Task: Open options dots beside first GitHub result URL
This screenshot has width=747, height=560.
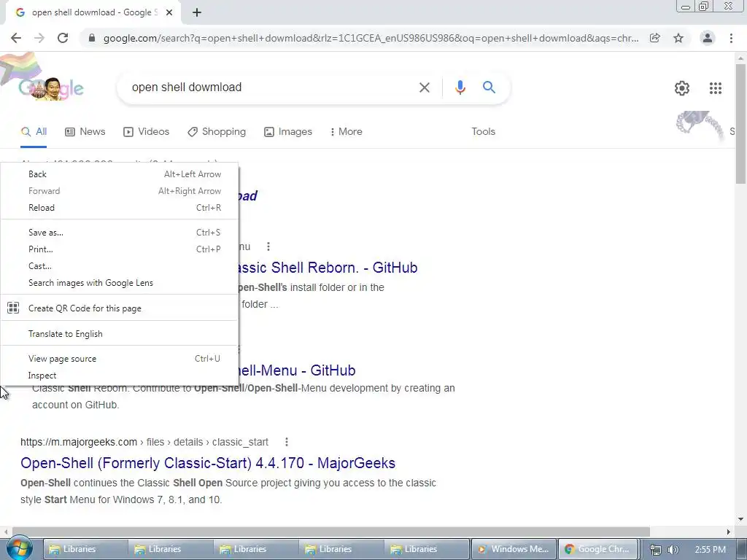Action: click(x=268, y=246)
